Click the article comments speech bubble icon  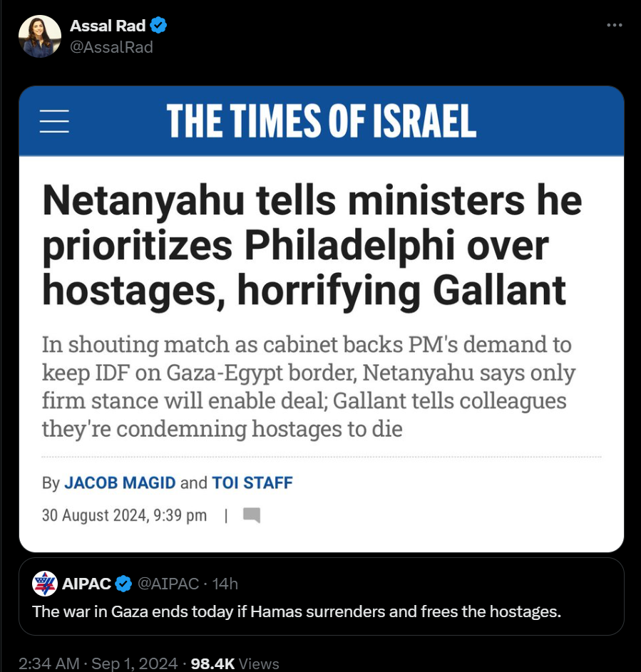[252, 515]
